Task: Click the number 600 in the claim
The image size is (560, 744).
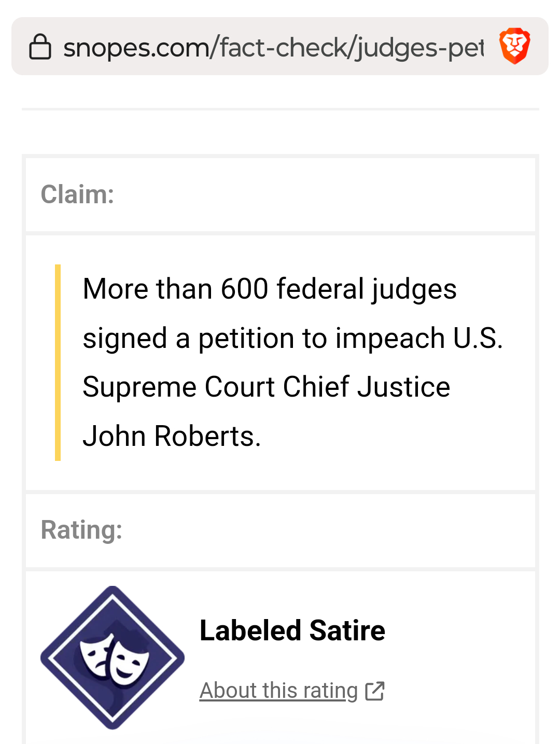Action: (244, 289)
